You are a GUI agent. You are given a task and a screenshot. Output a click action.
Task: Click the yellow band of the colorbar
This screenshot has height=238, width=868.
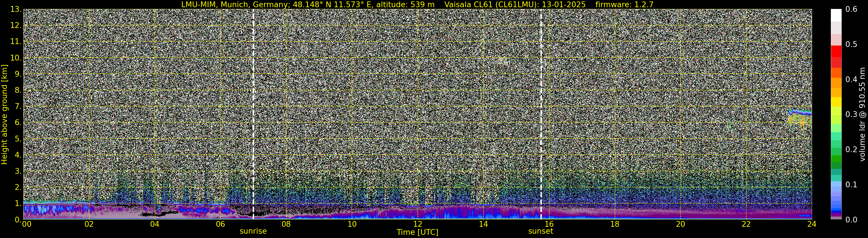pos(836,101)
